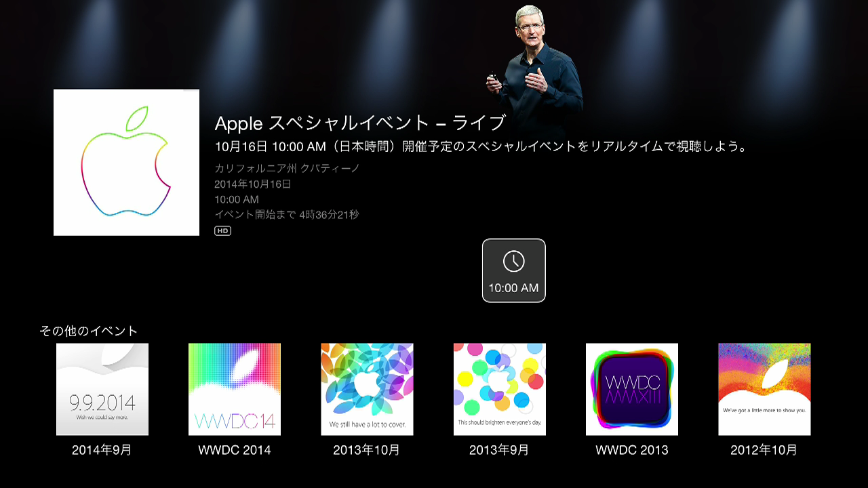This screenshot has width=868, height=488.
Task: Open the 'little more to show you' thumbnail
Action: tap(764, 389)
